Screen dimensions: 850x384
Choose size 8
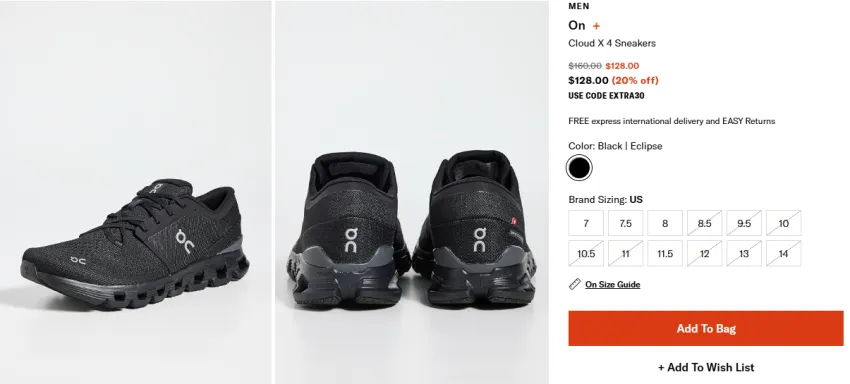coord(665,223)
